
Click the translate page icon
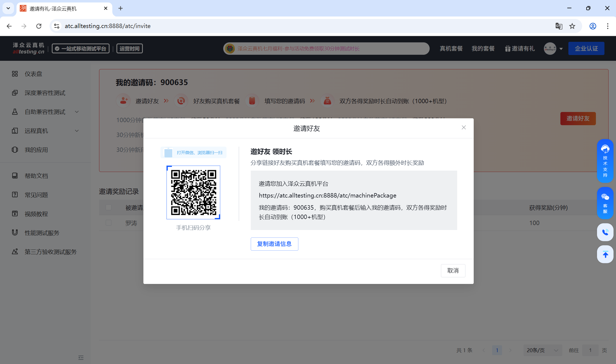pos(559,26)
